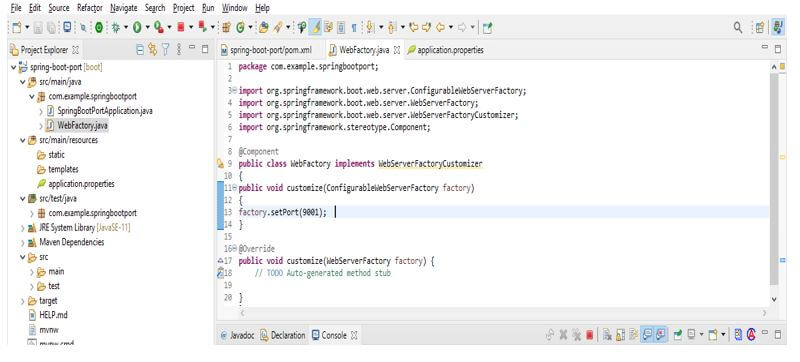800x362 pixels.
Task: Select the Spring perspective icon at top right
Action: pyautogui.click(x=778, y=28)
